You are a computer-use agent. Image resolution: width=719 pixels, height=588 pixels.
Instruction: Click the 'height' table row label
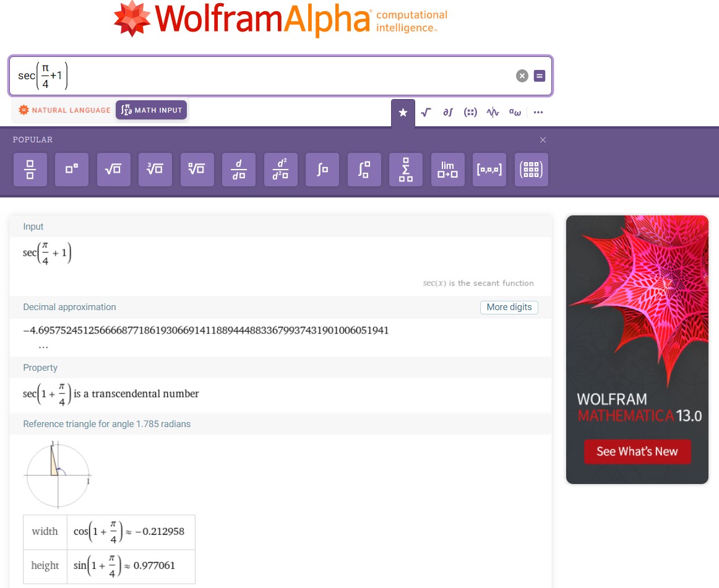pyautogui.click(x=45, y=566)
